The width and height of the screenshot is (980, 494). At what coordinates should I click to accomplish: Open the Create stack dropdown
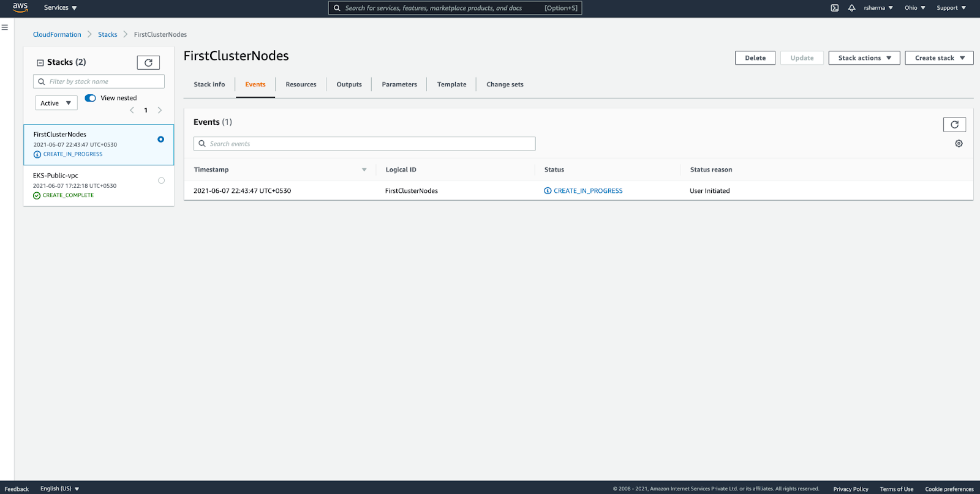[x=939, y=58]
